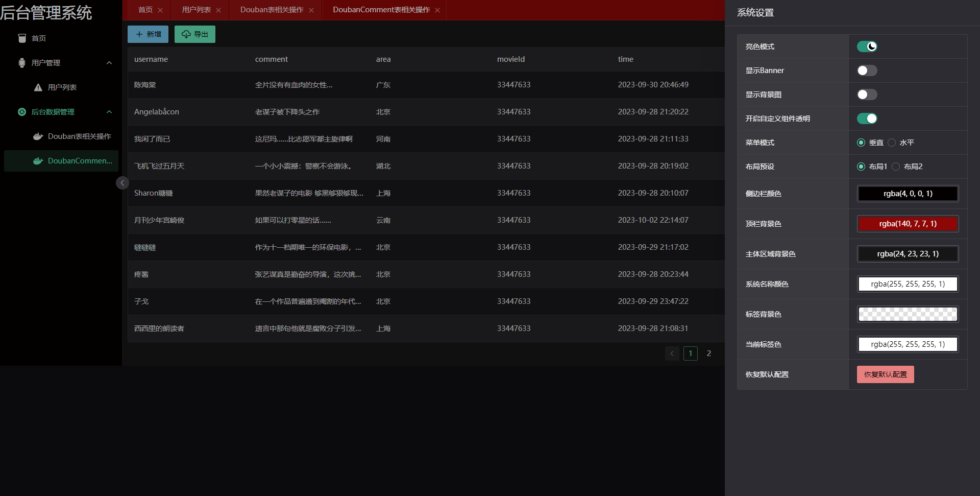Click the warning icon beside 用户列表
Screen dimensions: 980x496
coord(37,87)
